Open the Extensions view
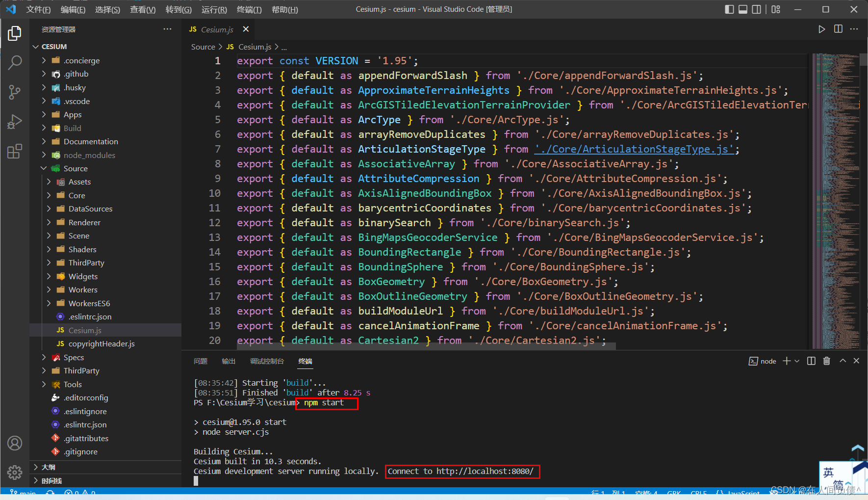 click(15, 151)
